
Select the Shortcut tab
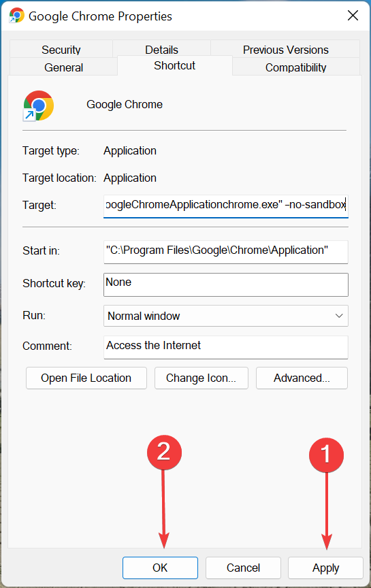click(175, 65)
